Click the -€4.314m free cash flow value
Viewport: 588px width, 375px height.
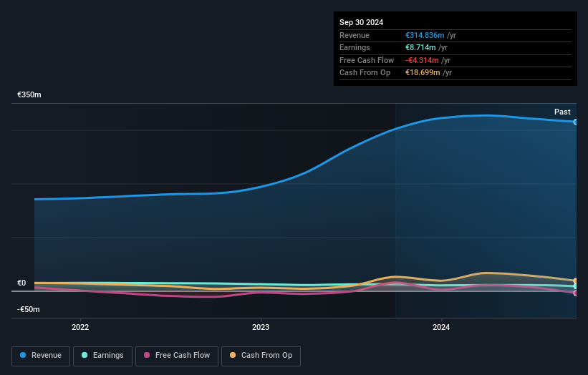point(422,60)
